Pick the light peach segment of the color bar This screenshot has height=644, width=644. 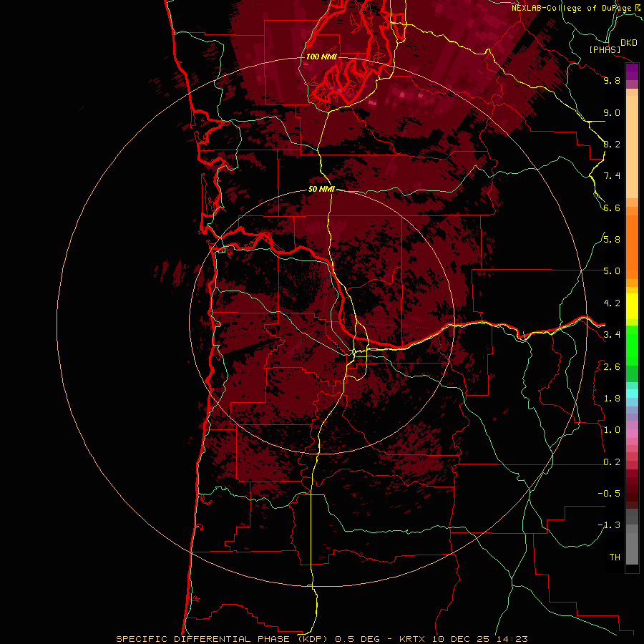pyautogui.click(x=632, y=147)
